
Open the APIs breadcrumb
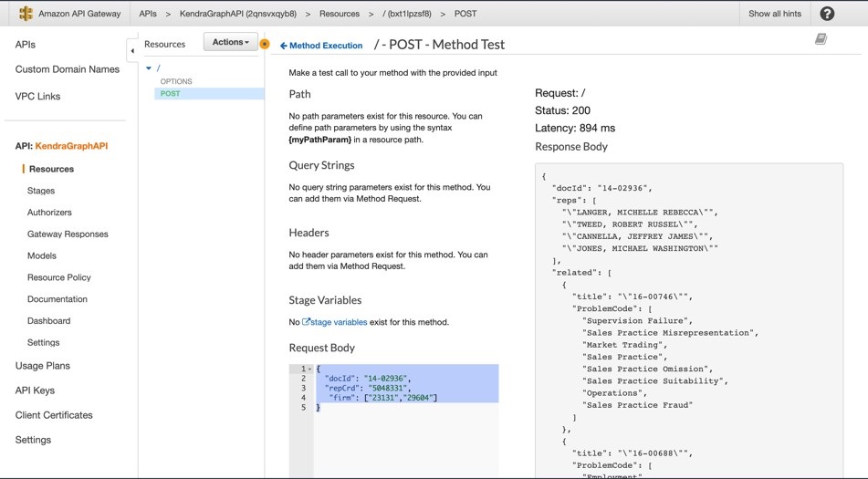click(x=147, y=14)
